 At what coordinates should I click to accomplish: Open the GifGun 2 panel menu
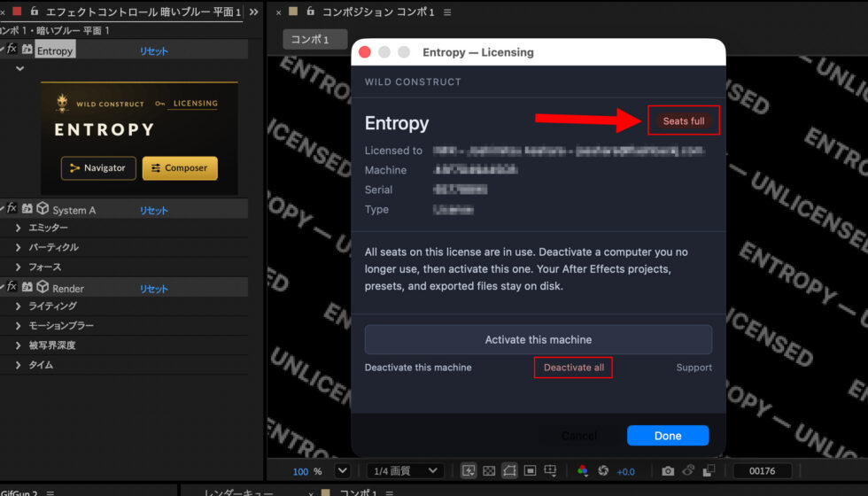[x=50, y=492]
